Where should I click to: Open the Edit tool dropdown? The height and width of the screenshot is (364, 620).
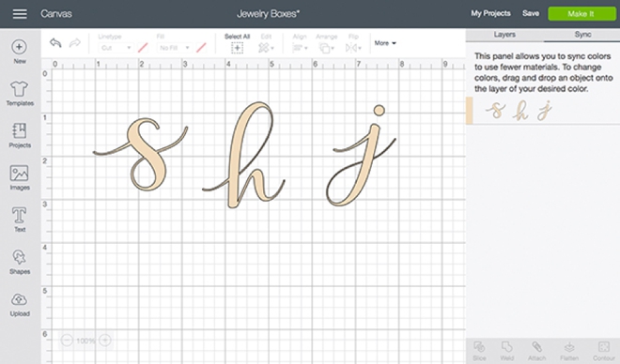[266, 48]
